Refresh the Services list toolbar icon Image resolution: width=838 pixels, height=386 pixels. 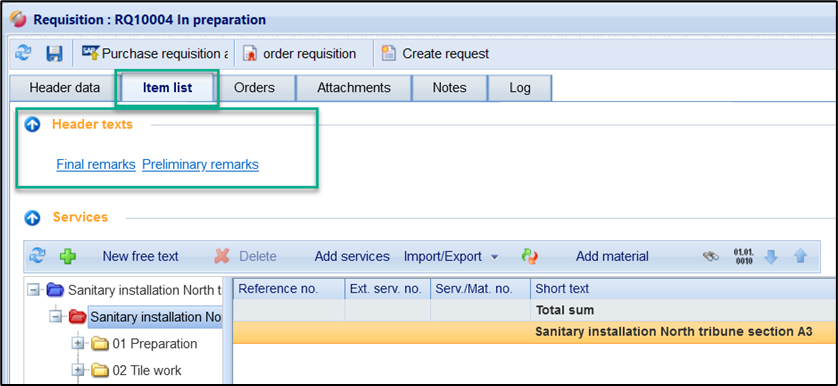[x=37, y=256]
